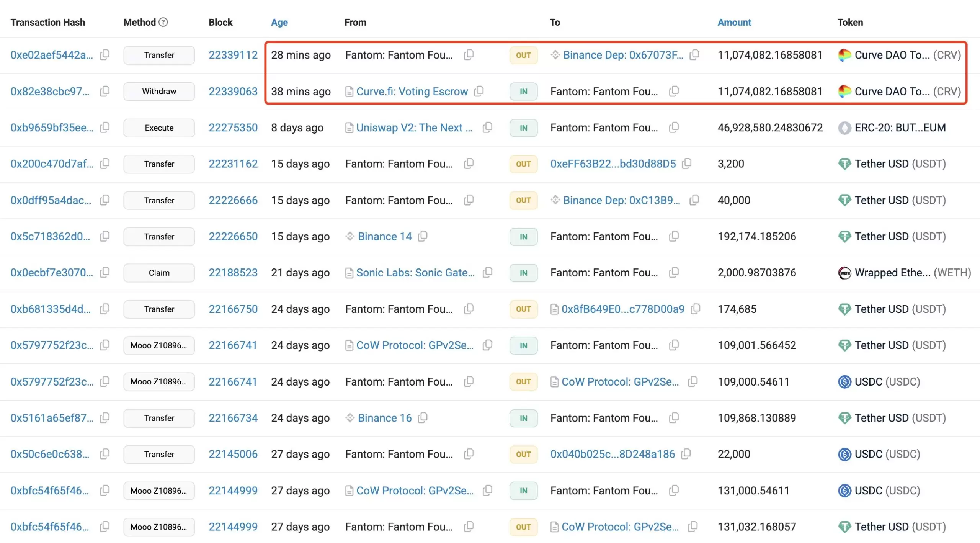
Task: Copy the Curve.fi: Voting Escrow address
Action: [479, 91]
